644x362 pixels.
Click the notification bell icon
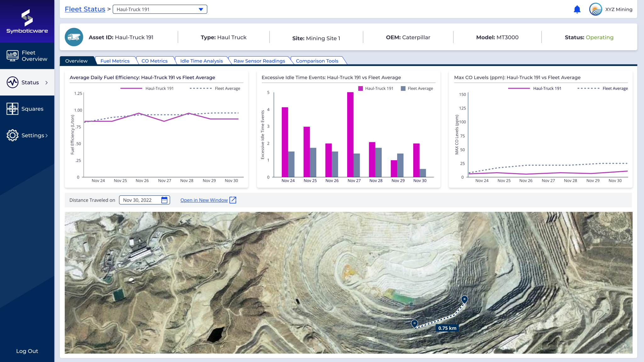[x=577, y=9]
